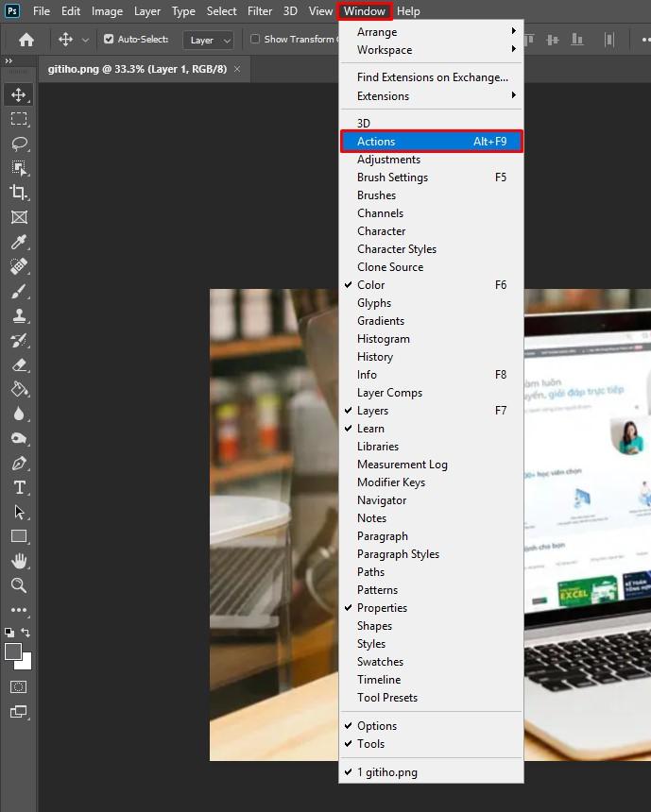This screenshot has height=812, width=651.
Task: Select the Rectangular Marquee tool
Action: (19, 119)
